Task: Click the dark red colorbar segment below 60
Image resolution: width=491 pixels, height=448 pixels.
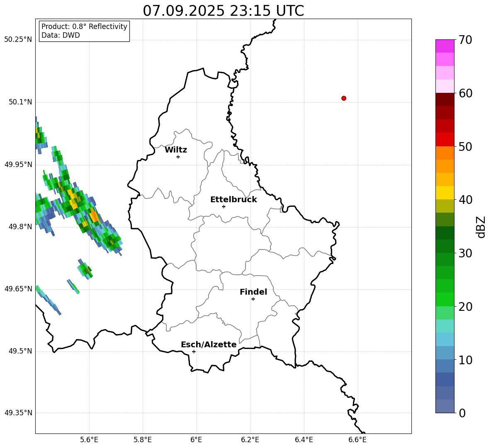Action: (445, 99)
